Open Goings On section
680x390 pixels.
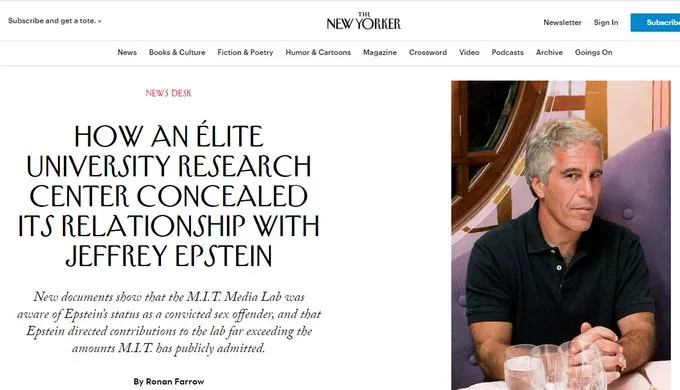pyautogui.click(x=593, y=52)
